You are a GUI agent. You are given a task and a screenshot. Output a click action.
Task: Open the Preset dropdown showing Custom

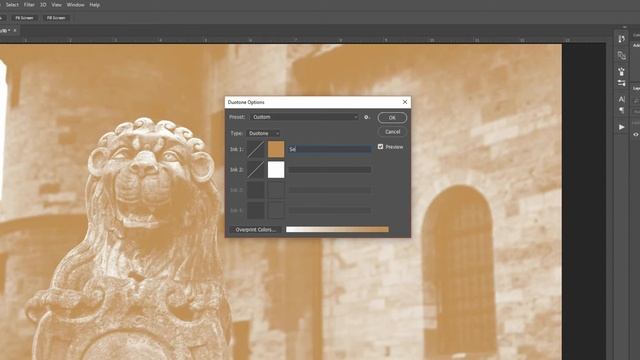click(x=304, y=117)
